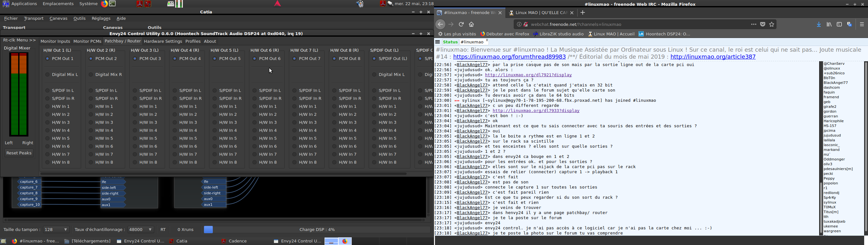Switch to the Hardware Settings tab
Image resolution: width=868 pixels, height=245 pixels.
point(163,41)
